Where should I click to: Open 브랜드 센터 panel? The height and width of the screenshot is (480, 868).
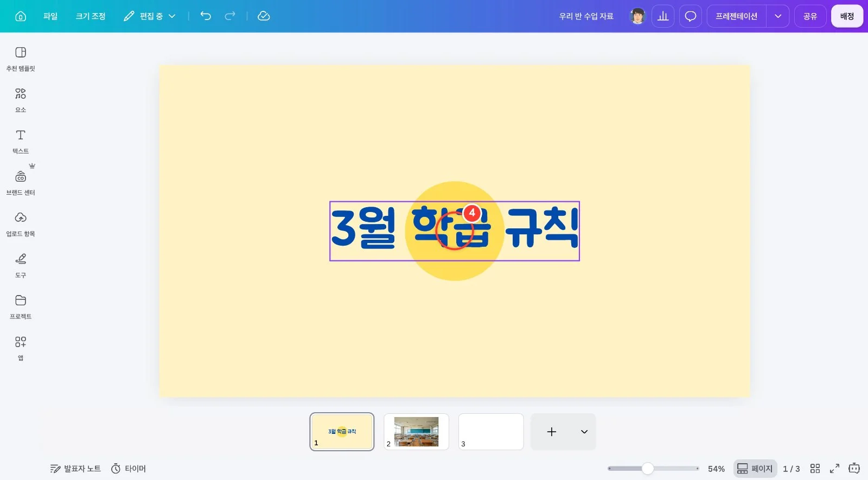[21, 183]
